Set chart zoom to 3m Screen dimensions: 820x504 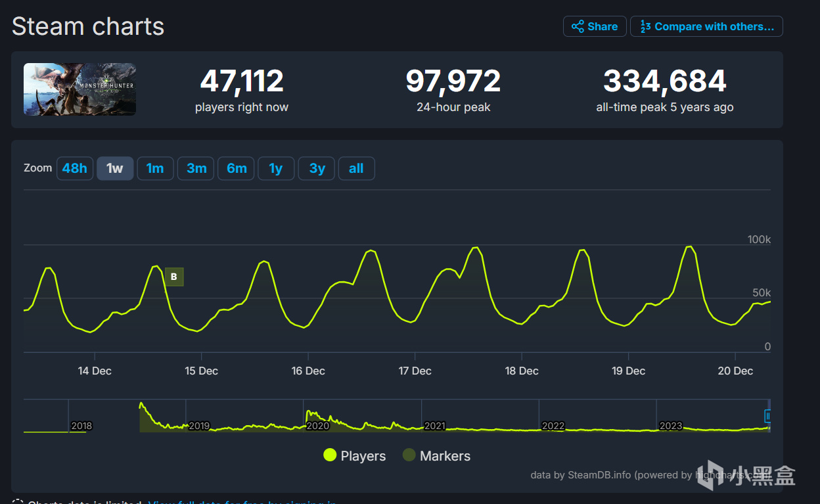click(x=196, y=168)
